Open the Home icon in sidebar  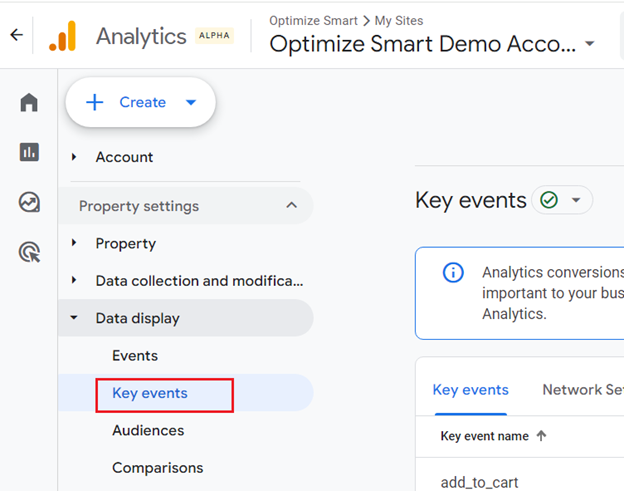coord(29,102)
